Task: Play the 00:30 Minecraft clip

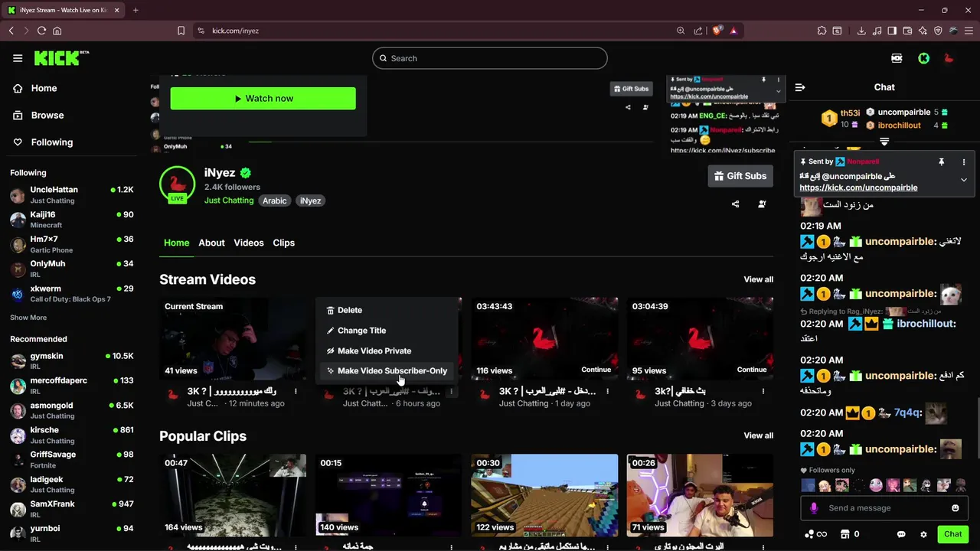Action: point(544,495)
